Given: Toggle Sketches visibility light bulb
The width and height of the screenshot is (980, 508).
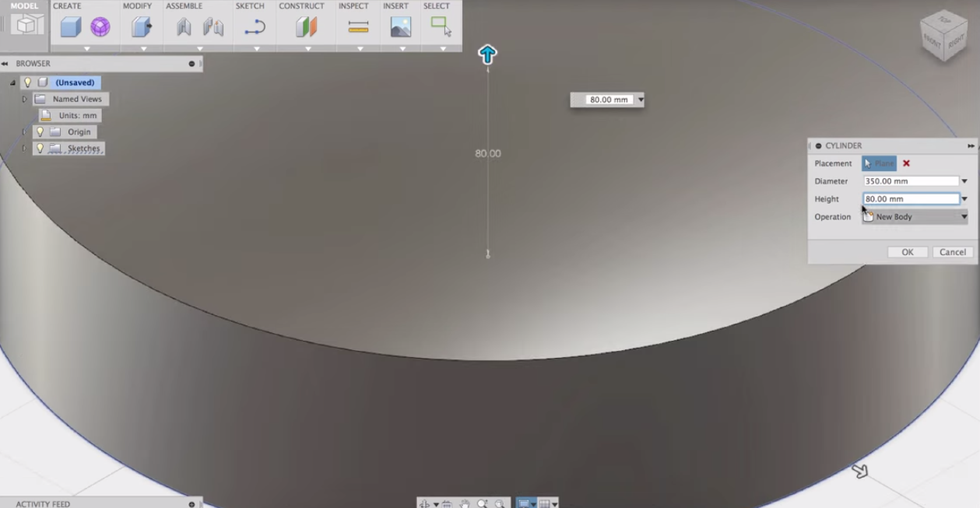Looking at the screenshot, I should (x=39, y=149).
